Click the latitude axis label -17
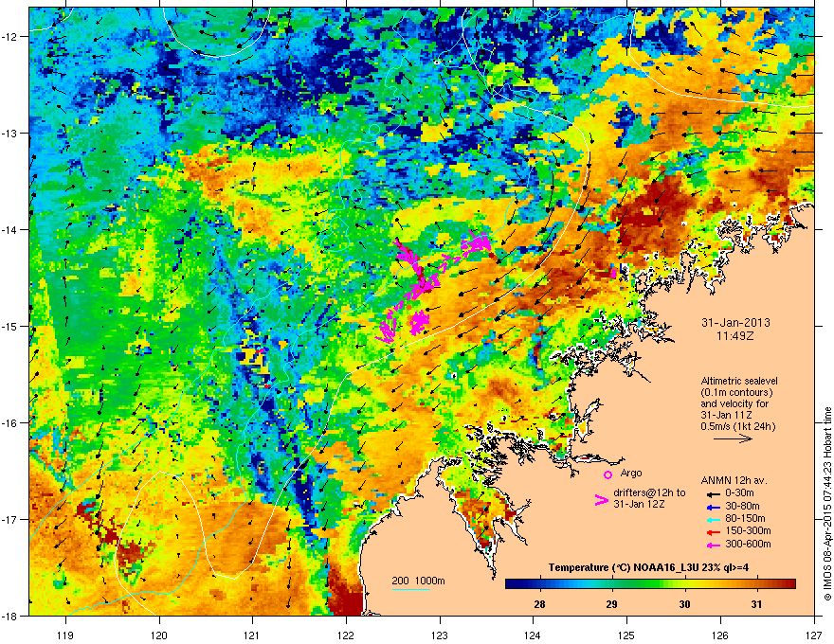The height and width of the screenshot is (644, 834). [x=9, y=520]
